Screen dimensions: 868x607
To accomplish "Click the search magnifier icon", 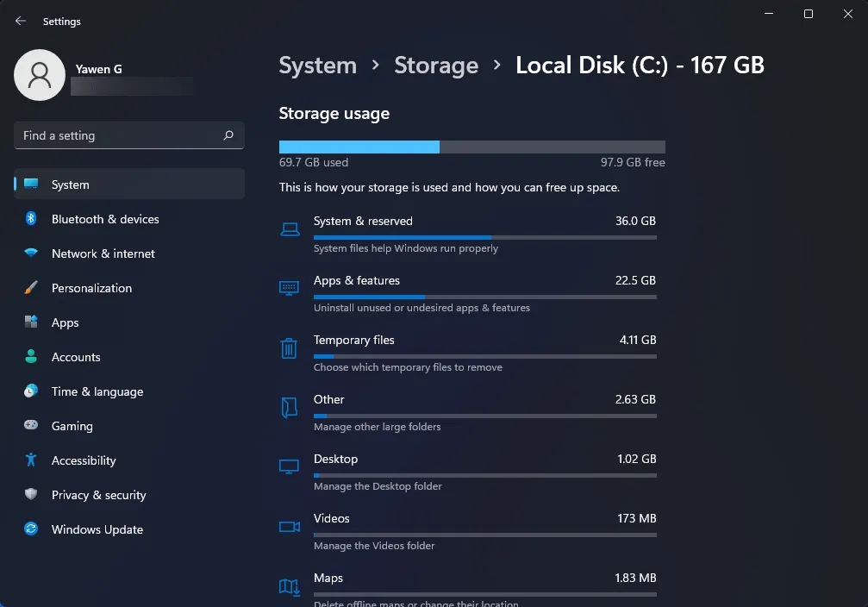I will [228, 135].
